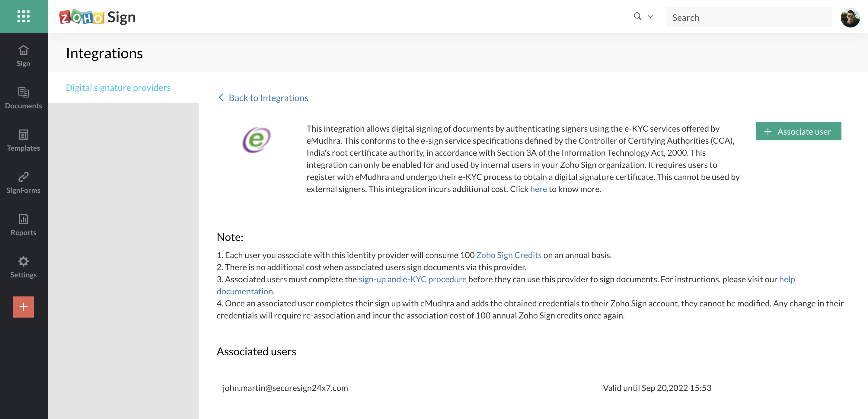Screen dimensions: 868x419
Task: Click the Note: heading
Action: click(x=230, y=237)
